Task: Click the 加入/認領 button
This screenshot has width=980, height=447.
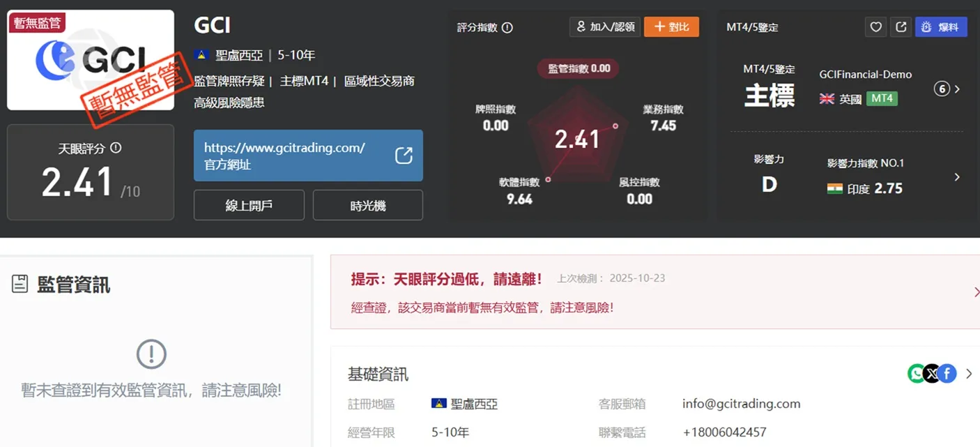Action: [x=605, y=27]
